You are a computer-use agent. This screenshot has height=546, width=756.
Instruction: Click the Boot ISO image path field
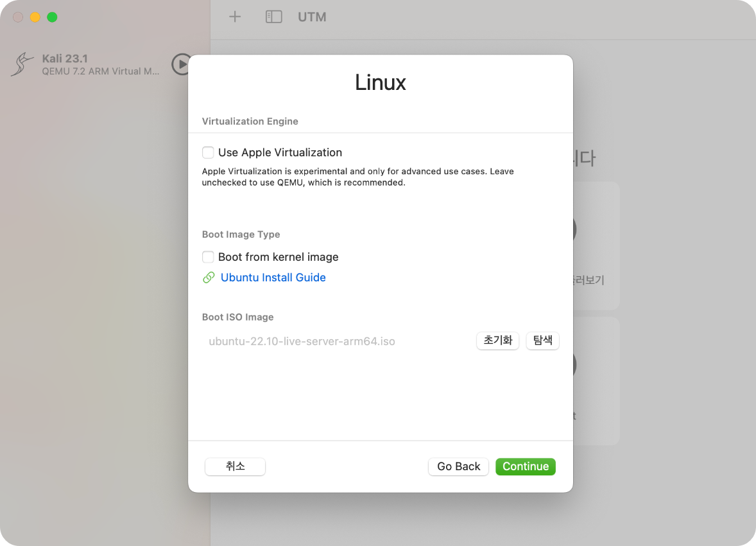[x=336, y=341]
